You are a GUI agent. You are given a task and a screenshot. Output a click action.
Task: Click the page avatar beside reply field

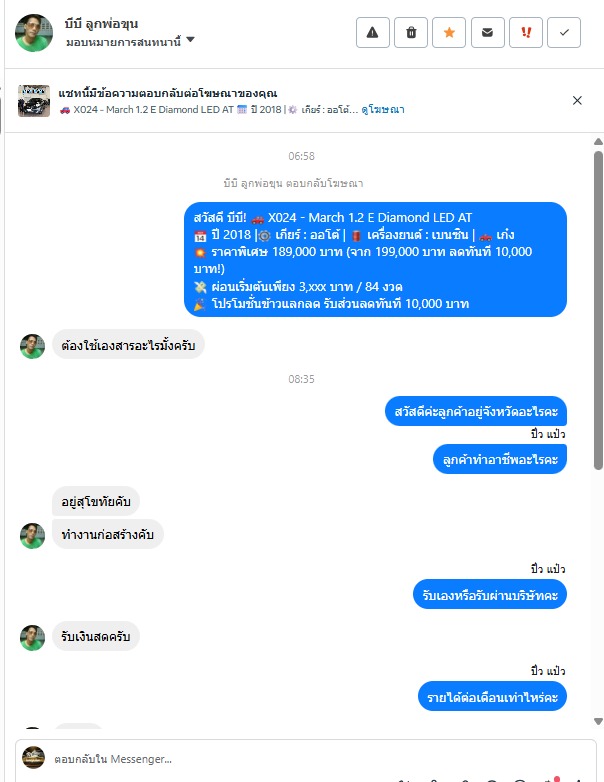tap(33, 758)
